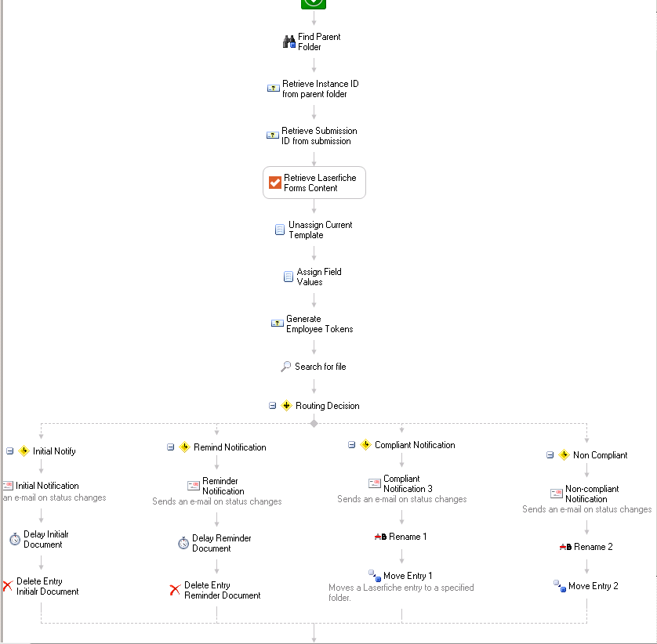Click the Routing Decision yellow diamond icon
The height and width of the screenshot is (644, 657).
[x=287, y=405]
